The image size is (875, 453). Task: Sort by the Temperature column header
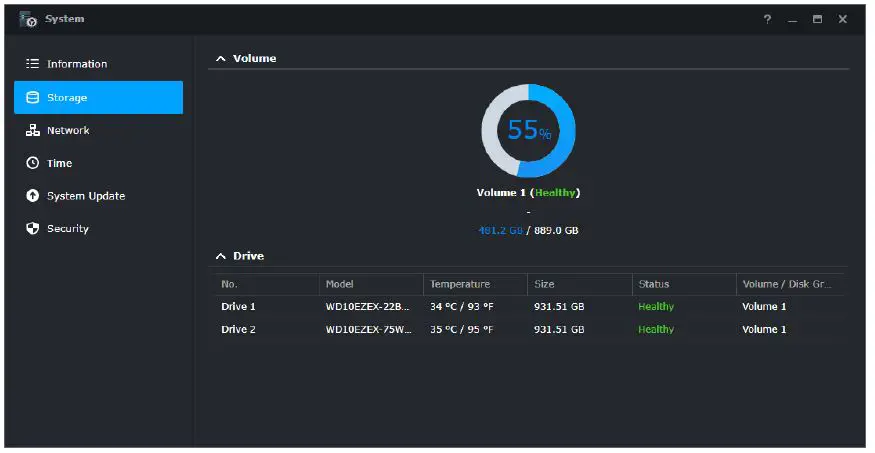(x=460, y=284)
